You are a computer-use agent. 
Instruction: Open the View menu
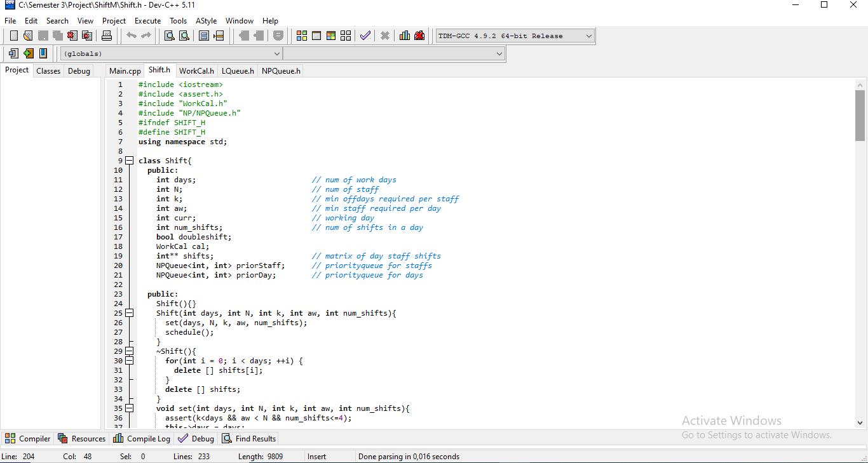85,21
